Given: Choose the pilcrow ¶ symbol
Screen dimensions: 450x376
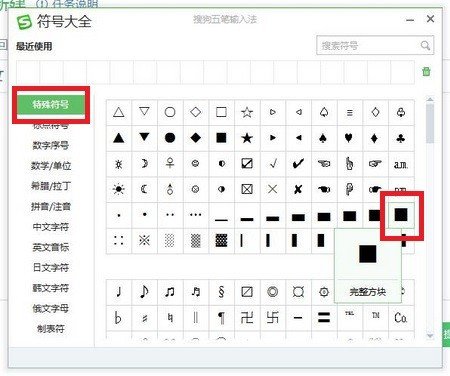Looking at the screenshot, I should click(221, 318).
